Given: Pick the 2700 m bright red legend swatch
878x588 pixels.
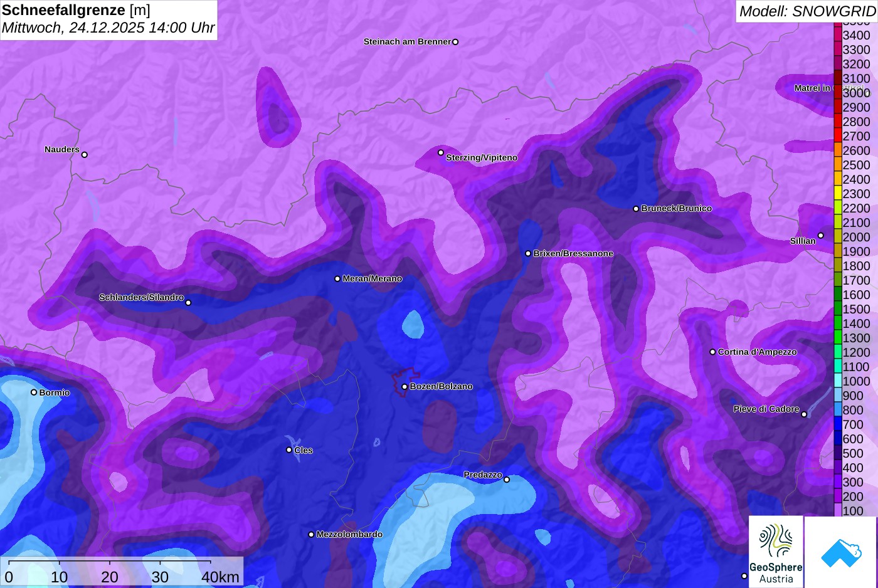Looking at the screenshot, I should point(838,135).
